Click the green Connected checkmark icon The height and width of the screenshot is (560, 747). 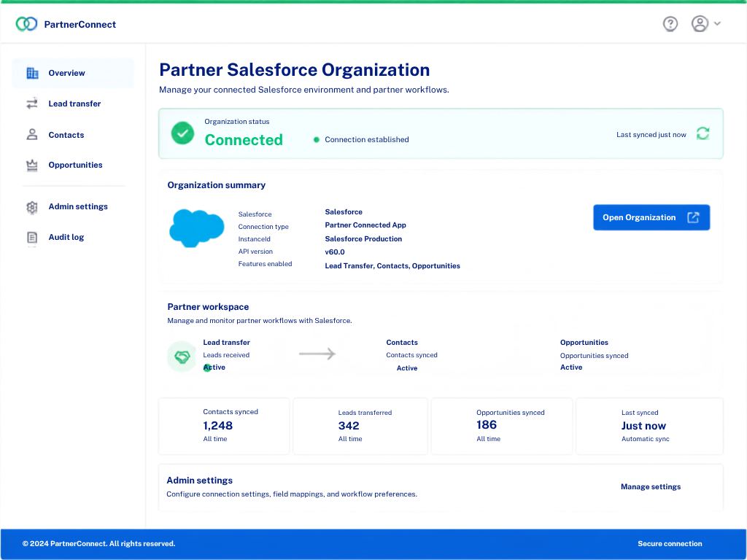[x=182, y=133]
